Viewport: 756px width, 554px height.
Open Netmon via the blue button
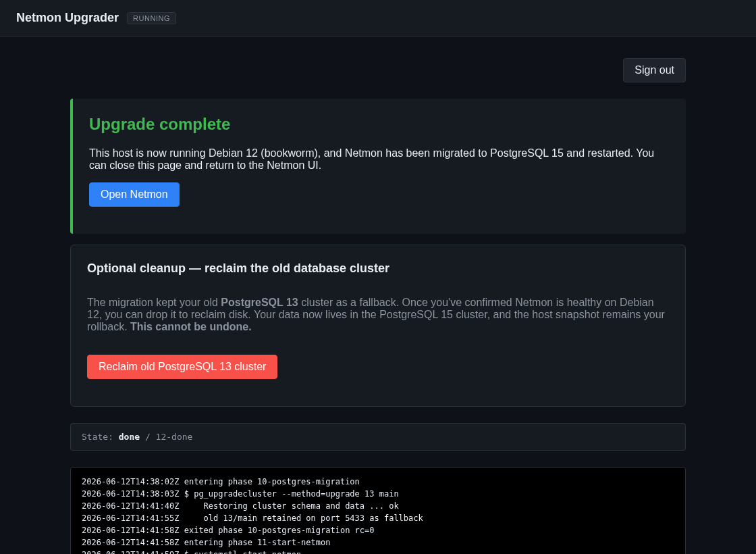pyautogui.click(x=134, y=195)
